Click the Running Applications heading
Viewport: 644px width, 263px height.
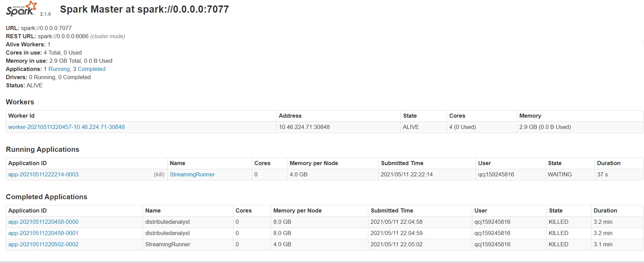point(43,149)
